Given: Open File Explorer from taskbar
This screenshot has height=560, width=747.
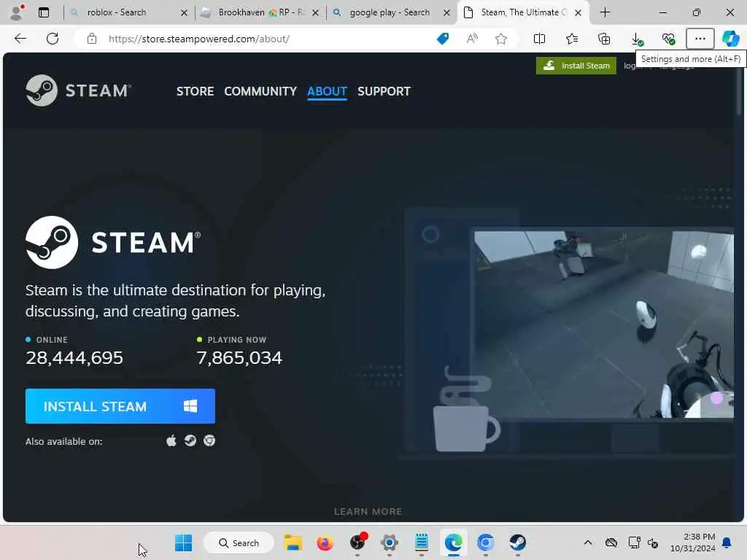Looking at the screenshot, I should [x=293, y=542].
